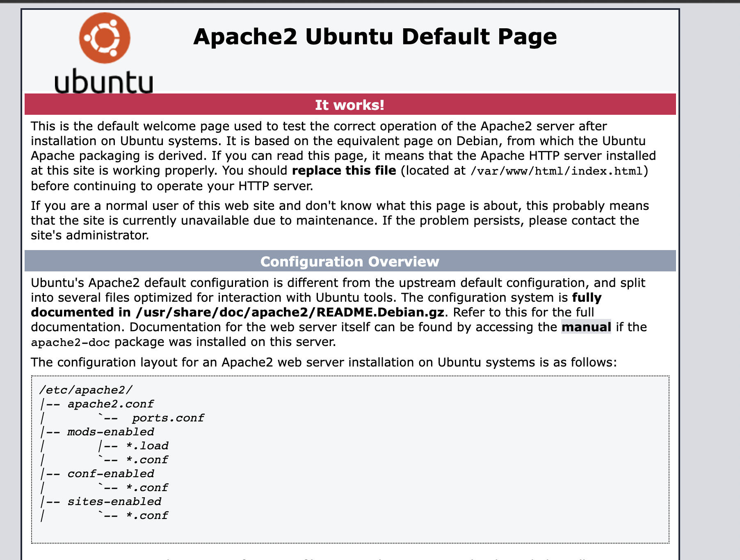
Task: Click the apache2-doc package name
Action: [x=71, y=342]
